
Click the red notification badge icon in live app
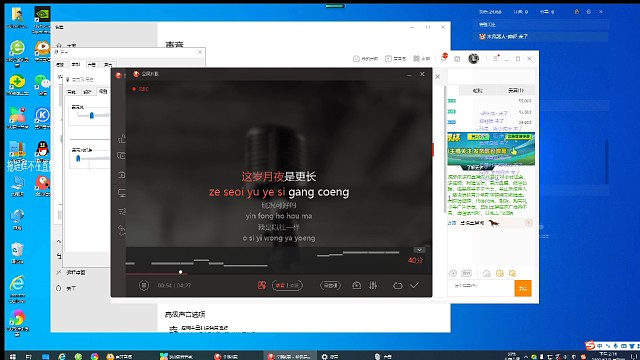(x=444, y=58)
